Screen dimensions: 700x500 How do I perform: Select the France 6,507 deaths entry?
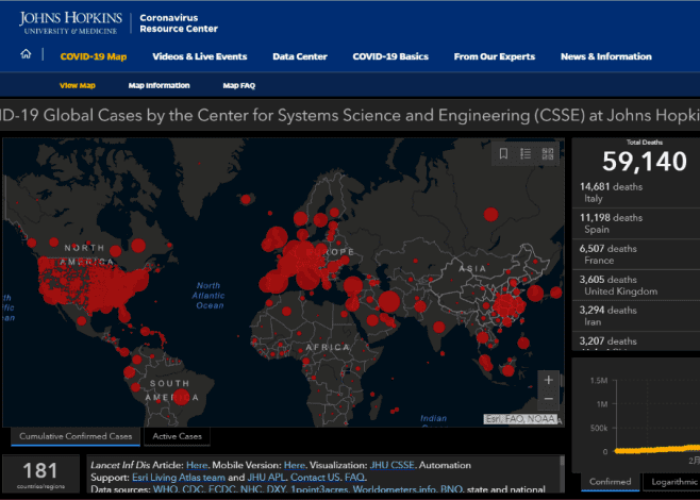[x=636, y=254]
